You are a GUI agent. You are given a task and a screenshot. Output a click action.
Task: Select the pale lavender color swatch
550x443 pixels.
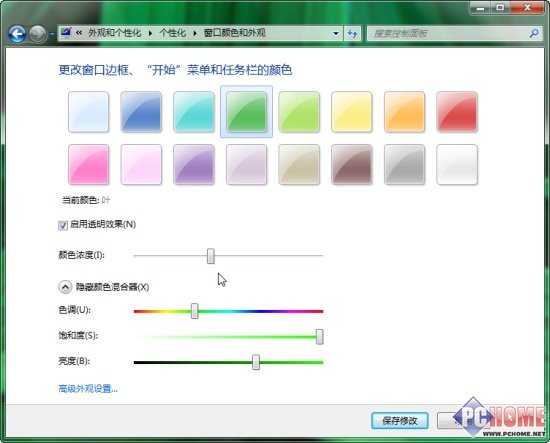246,165
